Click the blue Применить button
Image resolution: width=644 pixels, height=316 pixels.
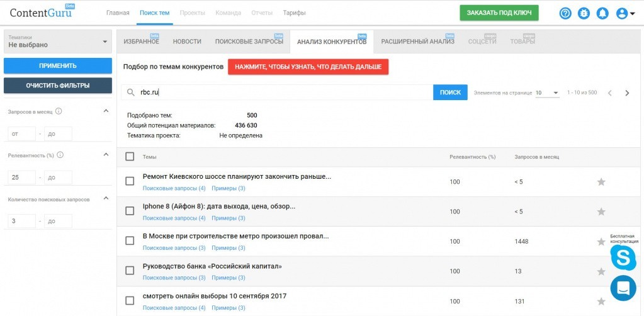coord(57,65)
